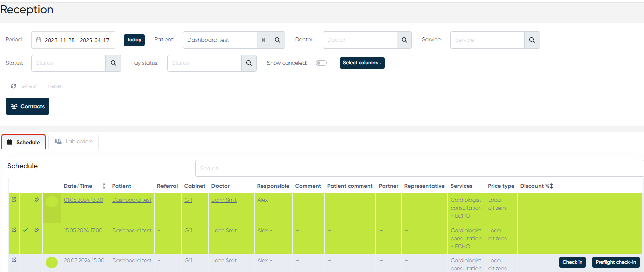Click the Service field search icon
644x272 pixels.
click(532, 40)
